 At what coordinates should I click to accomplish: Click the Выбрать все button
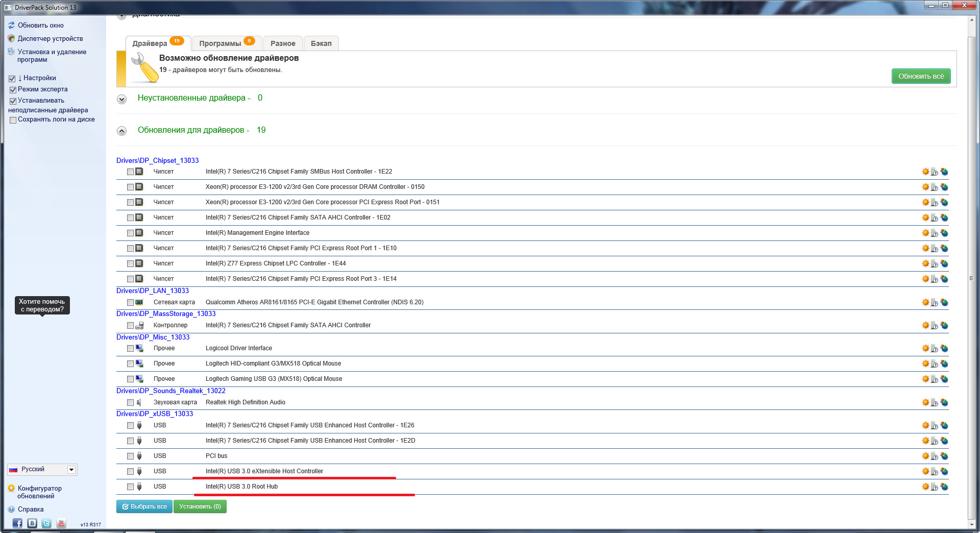coord(144,506)
